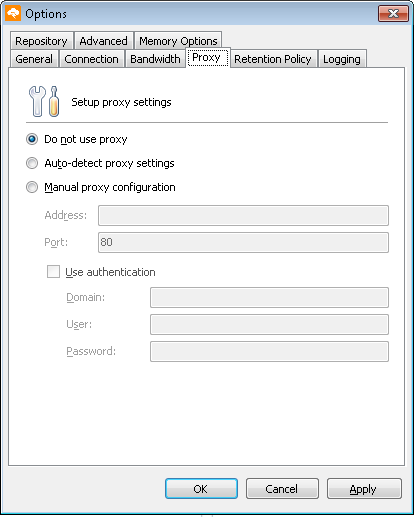The image size is (414, 517).
Task: Go to the Memory Options tab
Action: pos(178,41)
